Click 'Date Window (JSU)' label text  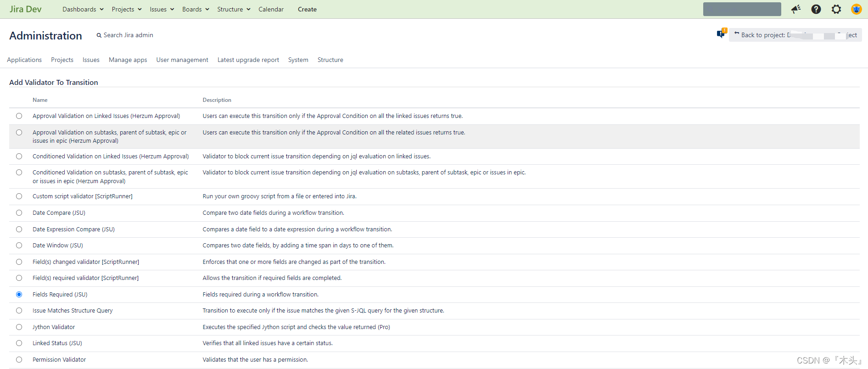tap(58, 246)
